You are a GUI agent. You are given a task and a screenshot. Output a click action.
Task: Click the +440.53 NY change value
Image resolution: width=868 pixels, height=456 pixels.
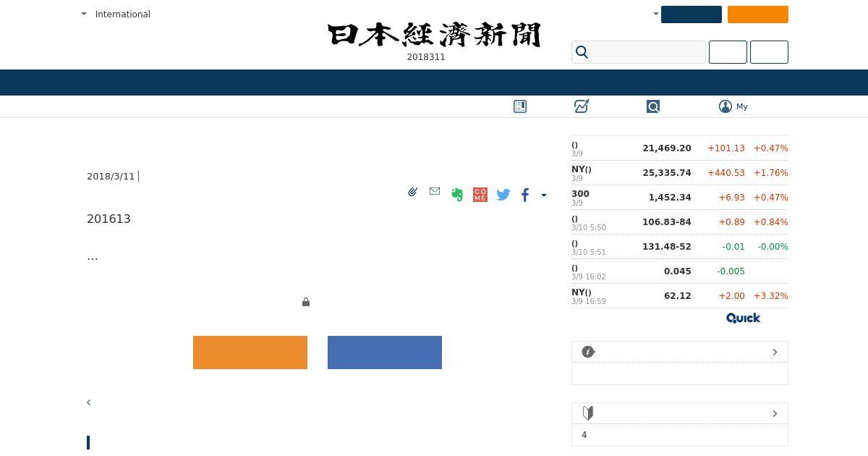click(x=726, y=173)
